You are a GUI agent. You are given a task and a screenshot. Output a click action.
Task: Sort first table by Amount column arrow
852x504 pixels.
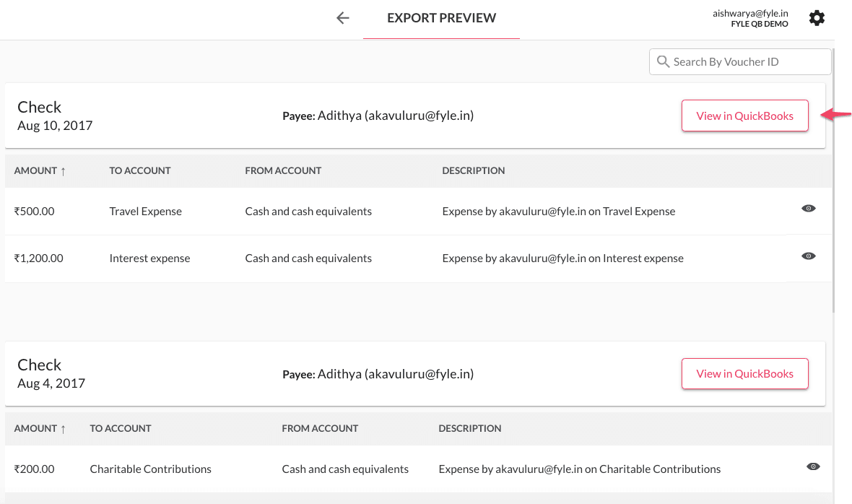click(x=63, y=171)
